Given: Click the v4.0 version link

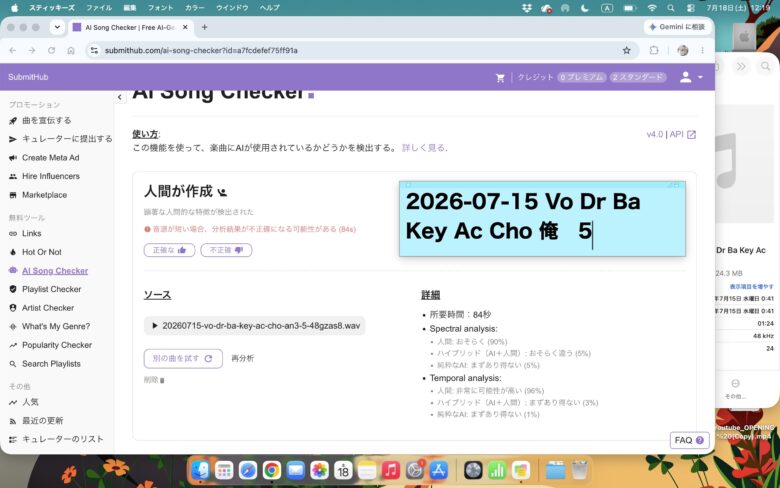Looking at the screenshot, I should pyautogui.click(x=655, y=134).
